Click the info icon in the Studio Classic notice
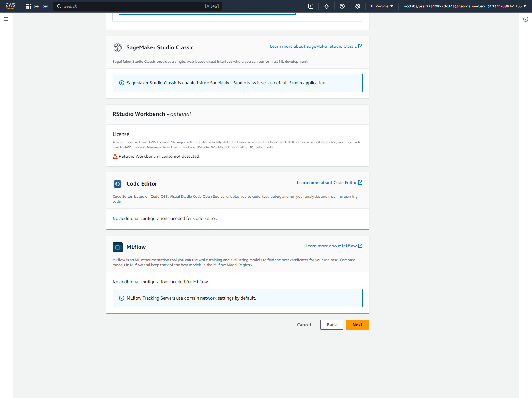Viewport: 532px width, 398px height. [122, 83]
